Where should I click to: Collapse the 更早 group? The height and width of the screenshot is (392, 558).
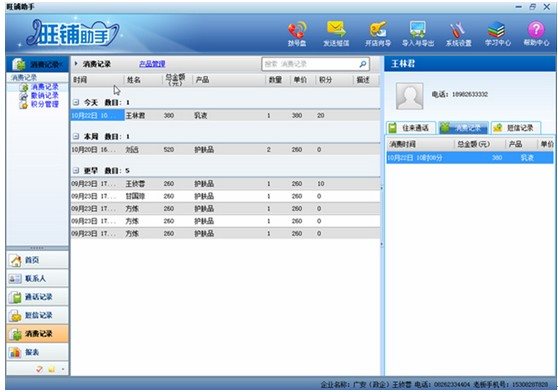76,171
